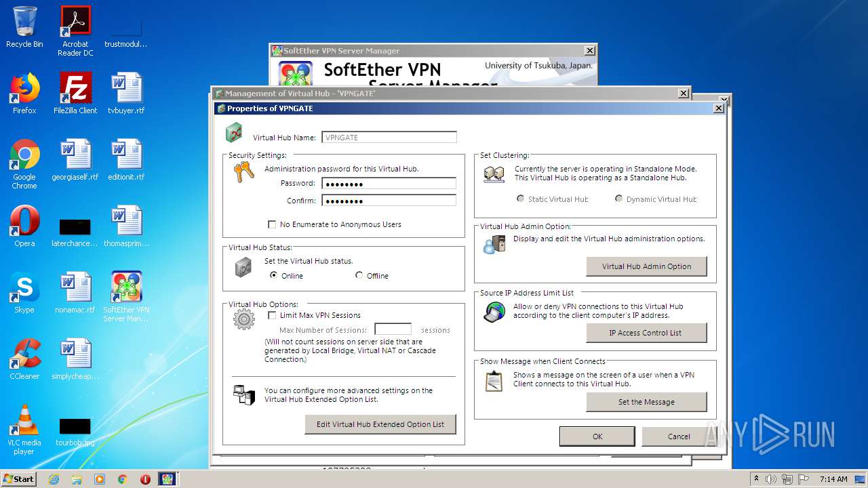Screen dimensions: 868x488
Task: Enable Limit Max VPN Sessions checkbox
Action: point(272,315)
